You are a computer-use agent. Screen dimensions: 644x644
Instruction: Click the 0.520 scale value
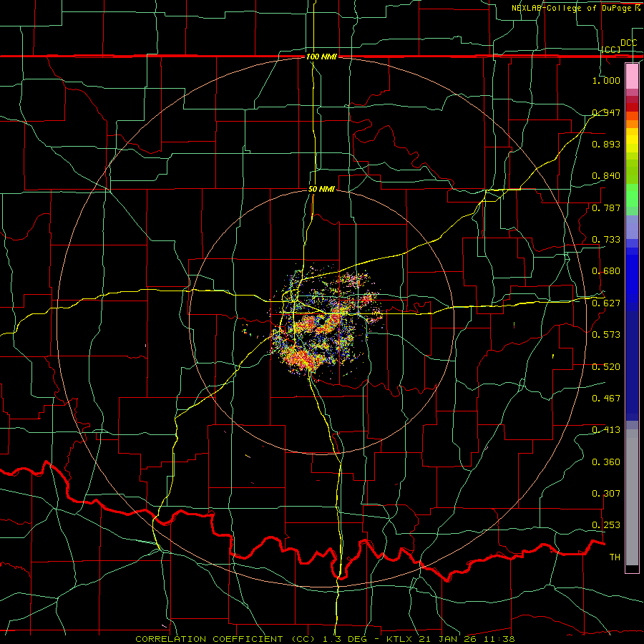(x=606, y=366)
